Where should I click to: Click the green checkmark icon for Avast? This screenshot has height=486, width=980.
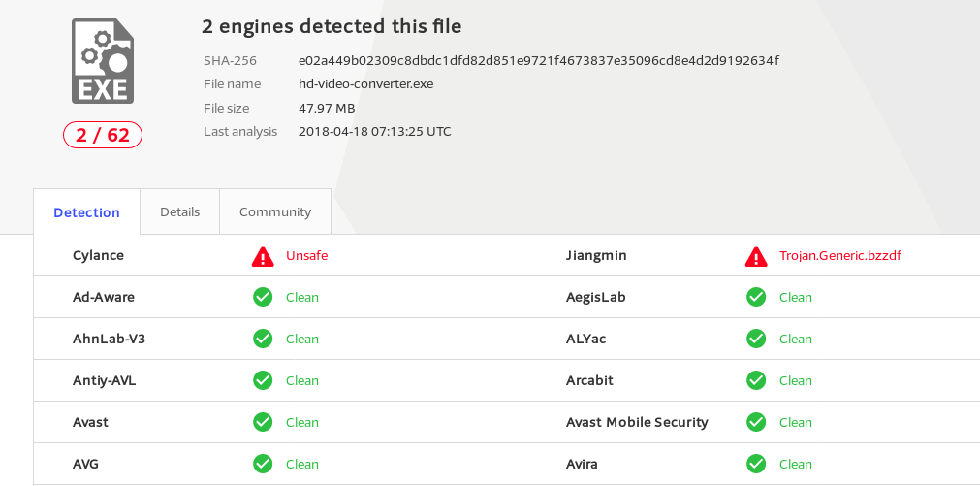[263, 422]
